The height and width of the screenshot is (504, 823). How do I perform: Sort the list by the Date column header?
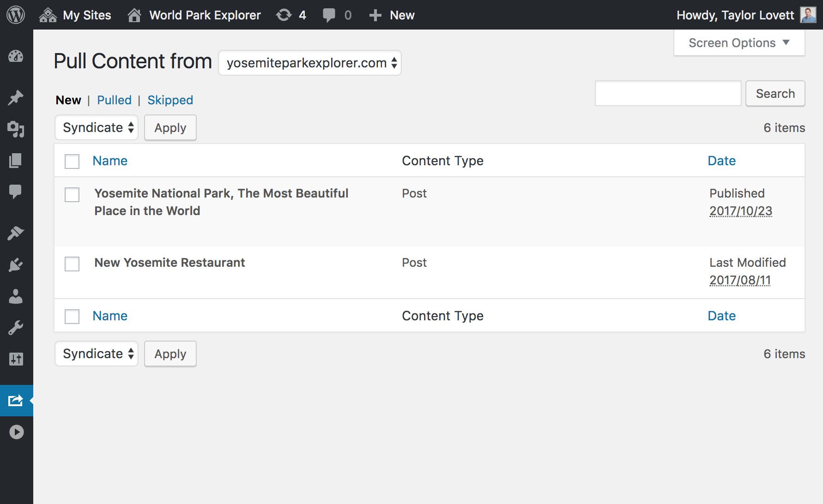point(721,161)
